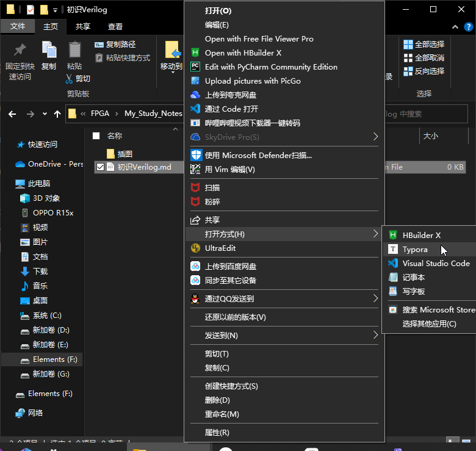Select 快速访问 in navigation pane
The height and width of the screenshot is (451, 476).
37,145
